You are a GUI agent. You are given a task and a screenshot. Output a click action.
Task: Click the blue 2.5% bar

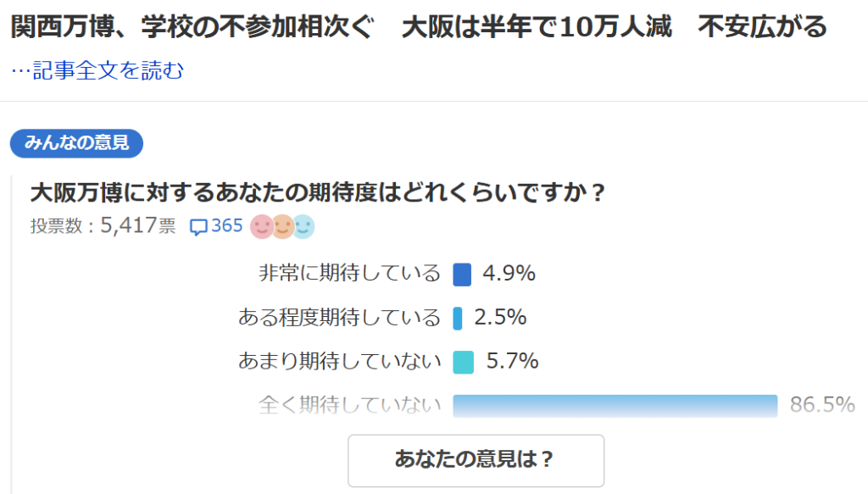pos(457,319)
